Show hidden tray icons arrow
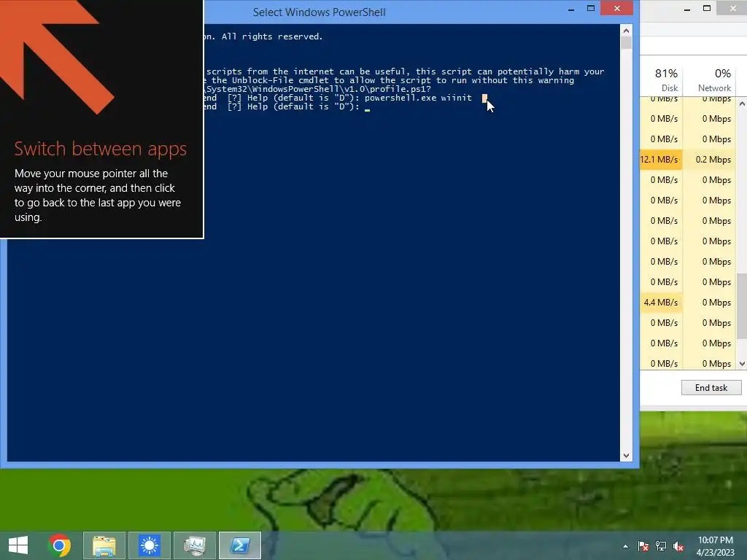This screenshot has height=560, width=747. click(x=625, y=546)
